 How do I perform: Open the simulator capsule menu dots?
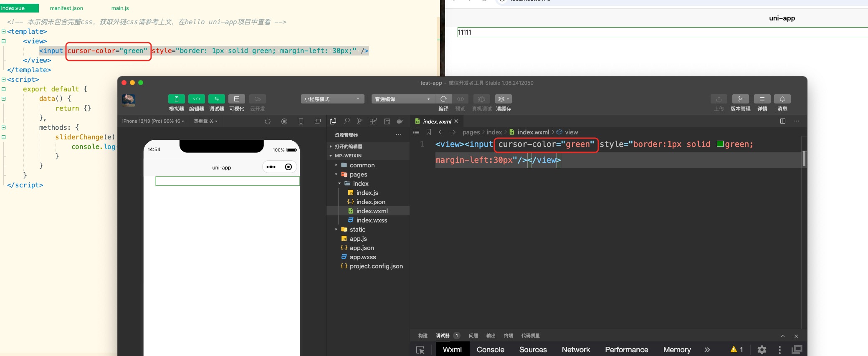(x=271, y=167)
